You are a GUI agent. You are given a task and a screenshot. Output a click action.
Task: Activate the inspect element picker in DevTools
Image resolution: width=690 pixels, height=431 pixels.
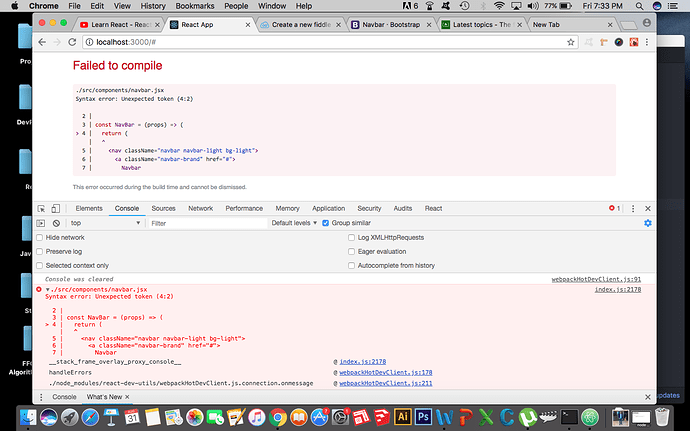41,209
